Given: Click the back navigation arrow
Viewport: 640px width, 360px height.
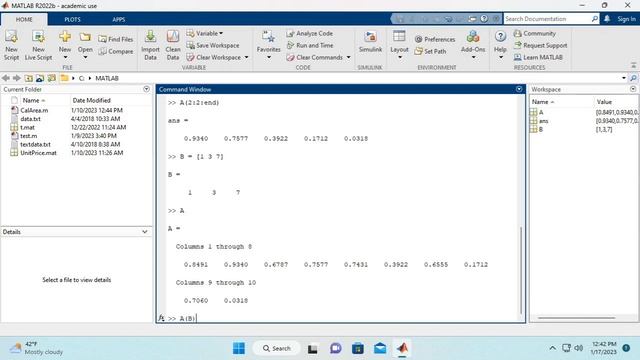Looking at the screenshot, I should tap(6, 78).
